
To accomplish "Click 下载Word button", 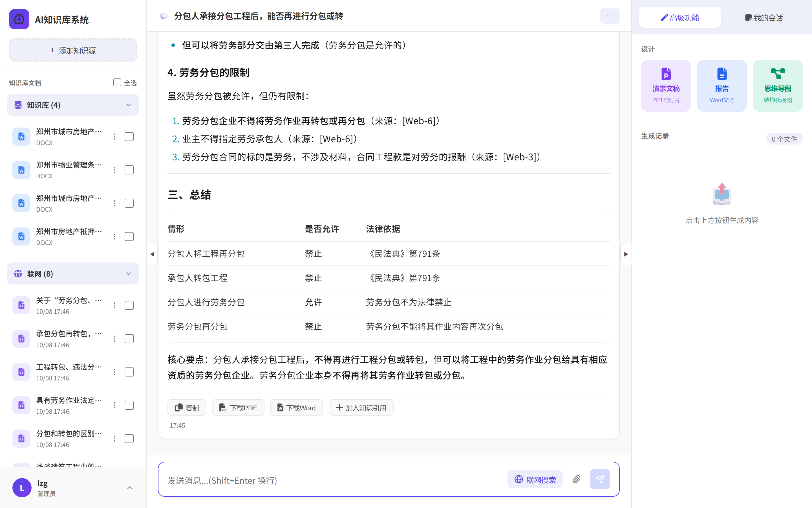I will (x=297, y=408).
